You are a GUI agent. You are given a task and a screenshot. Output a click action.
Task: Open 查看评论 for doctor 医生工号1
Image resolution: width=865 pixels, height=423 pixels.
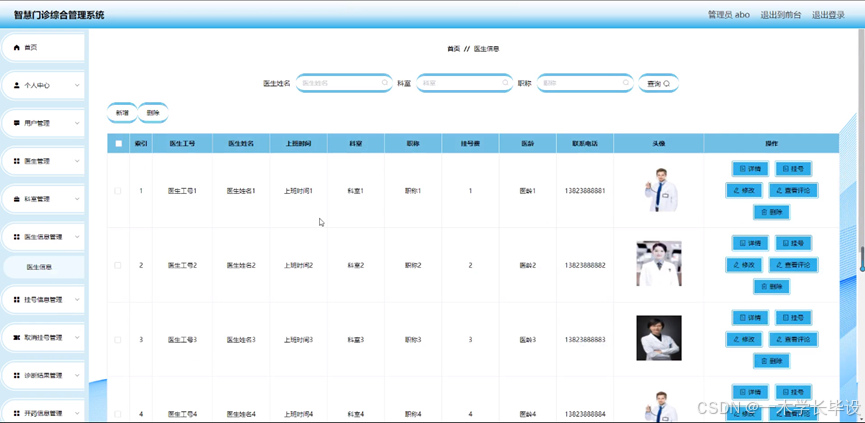point(793,190)
